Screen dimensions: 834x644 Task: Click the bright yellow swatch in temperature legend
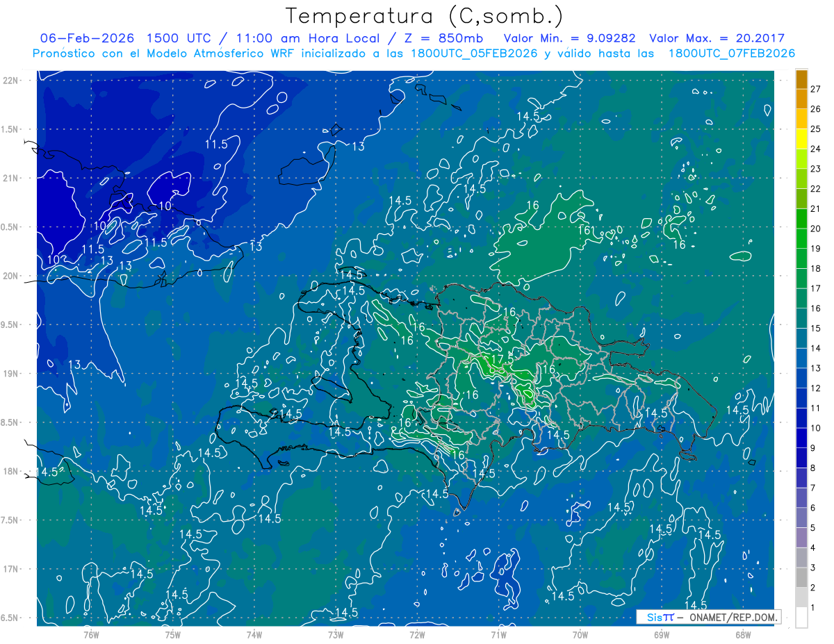click(x=801, y=140)
